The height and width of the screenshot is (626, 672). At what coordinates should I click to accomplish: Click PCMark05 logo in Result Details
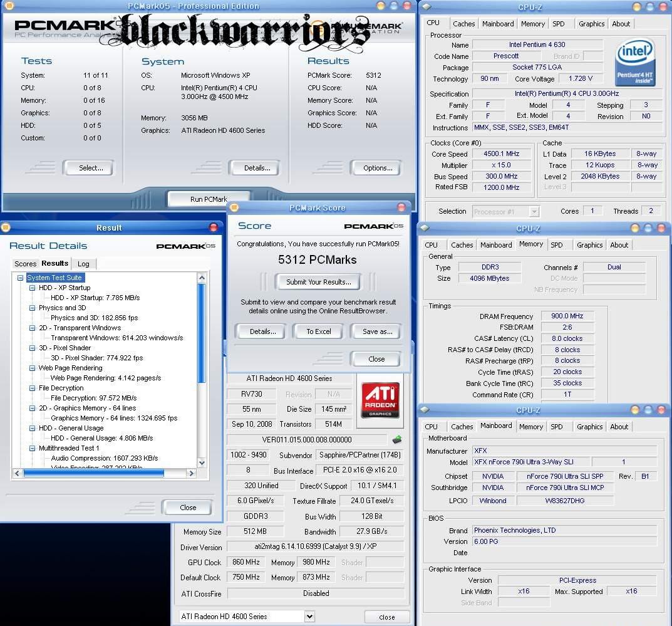point(185,246)
